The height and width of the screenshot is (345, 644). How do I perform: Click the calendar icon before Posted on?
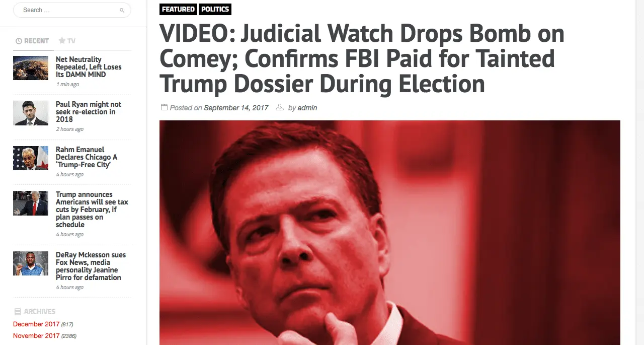click(x=164, y=107)
